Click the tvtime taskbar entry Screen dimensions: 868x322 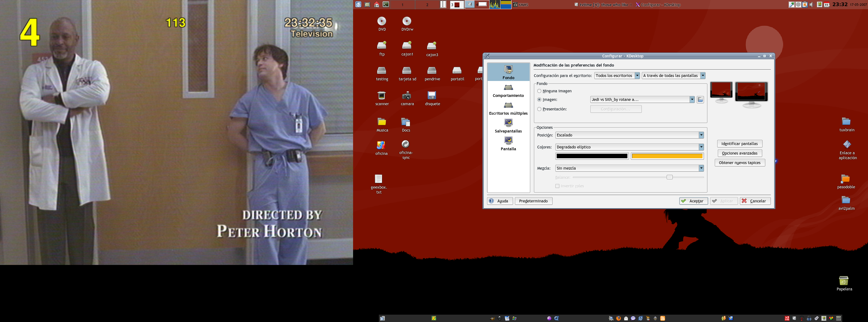coord(603,5)
